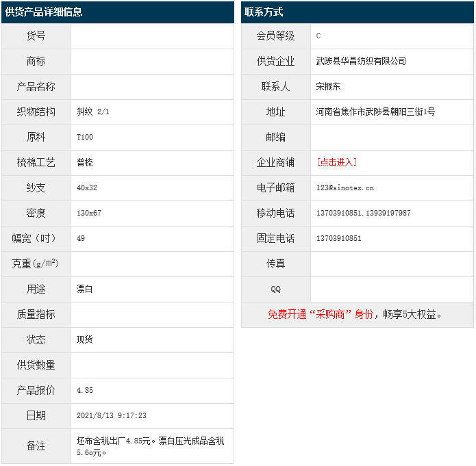Image resolution: width=476 pixels, height=466 pixels.
Task: Click the 联系方式 section header
Action: 264,12
